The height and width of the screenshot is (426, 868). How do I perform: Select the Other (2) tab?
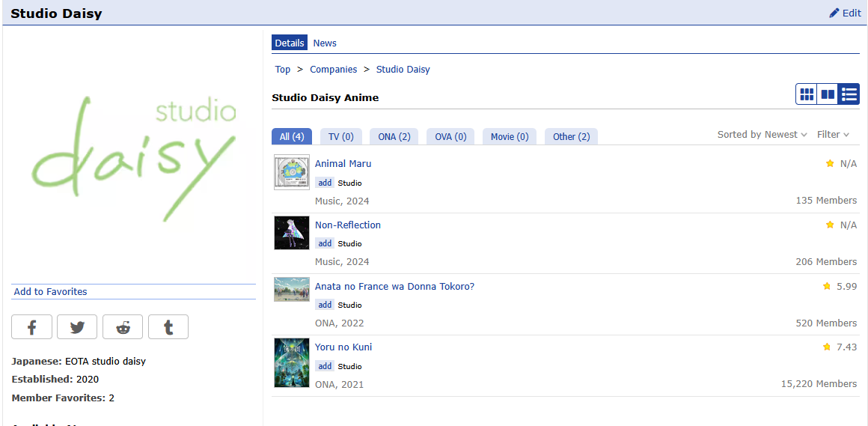click(x=571, y=137)
